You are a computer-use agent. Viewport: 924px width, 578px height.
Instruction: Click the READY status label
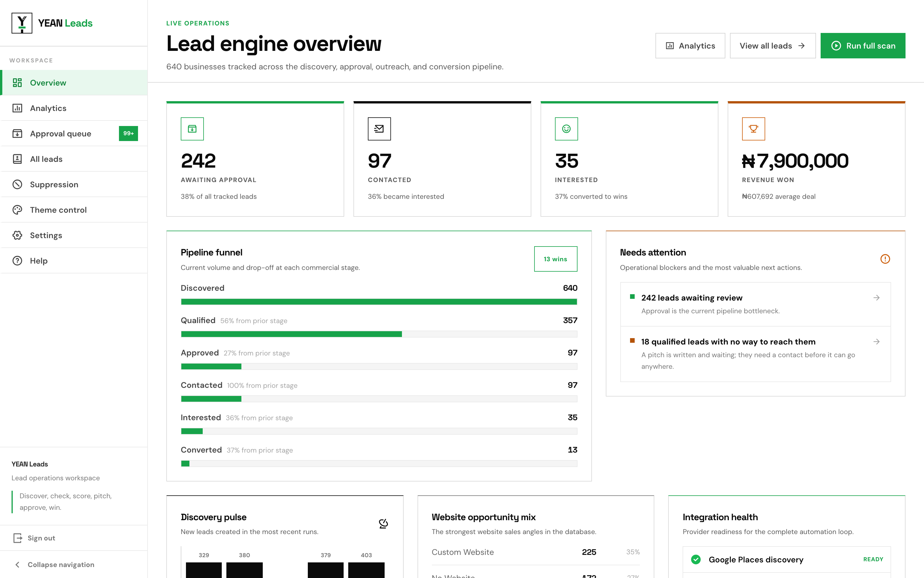coord(873,559)
